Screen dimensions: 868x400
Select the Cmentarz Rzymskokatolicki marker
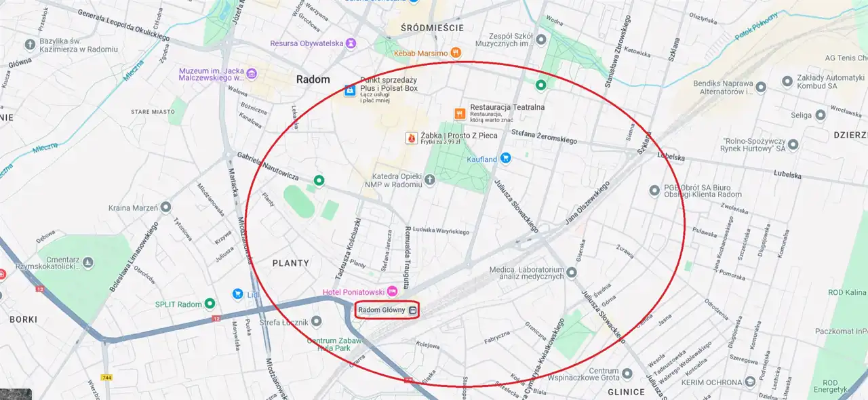[x=87, y=264]
